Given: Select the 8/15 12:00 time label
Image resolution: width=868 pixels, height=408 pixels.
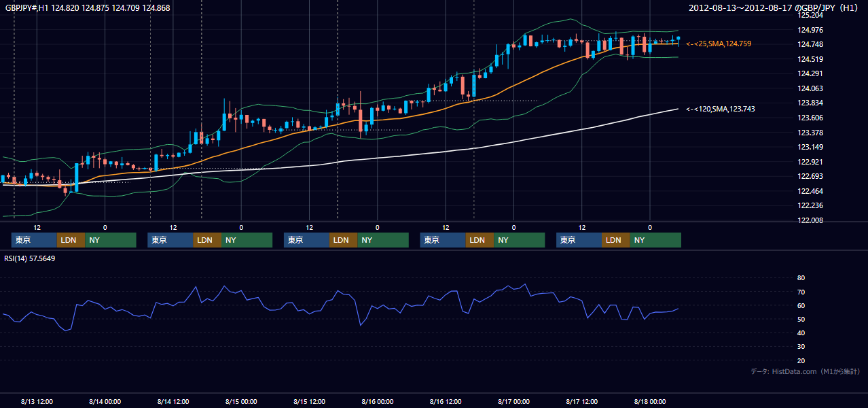Looking at the screenshot, I should [310, 401].
